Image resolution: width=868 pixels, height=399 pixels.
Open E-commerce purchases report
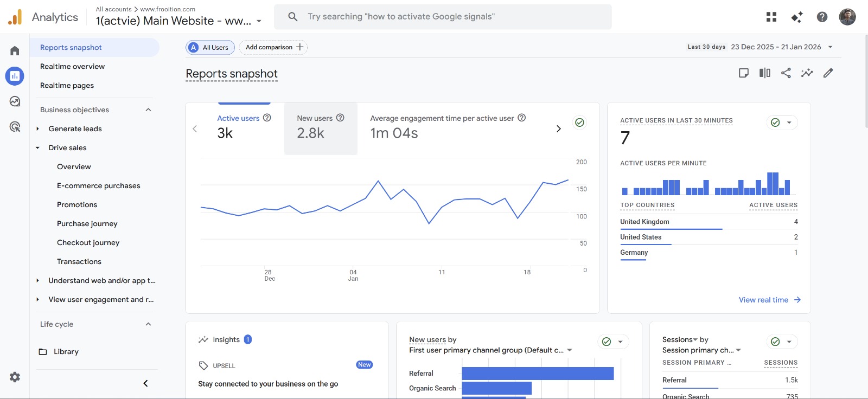[98, 185]
